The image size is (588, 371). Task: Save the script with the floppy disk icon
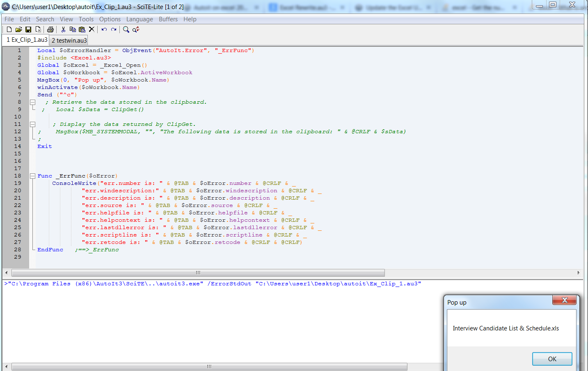point(28,30)
